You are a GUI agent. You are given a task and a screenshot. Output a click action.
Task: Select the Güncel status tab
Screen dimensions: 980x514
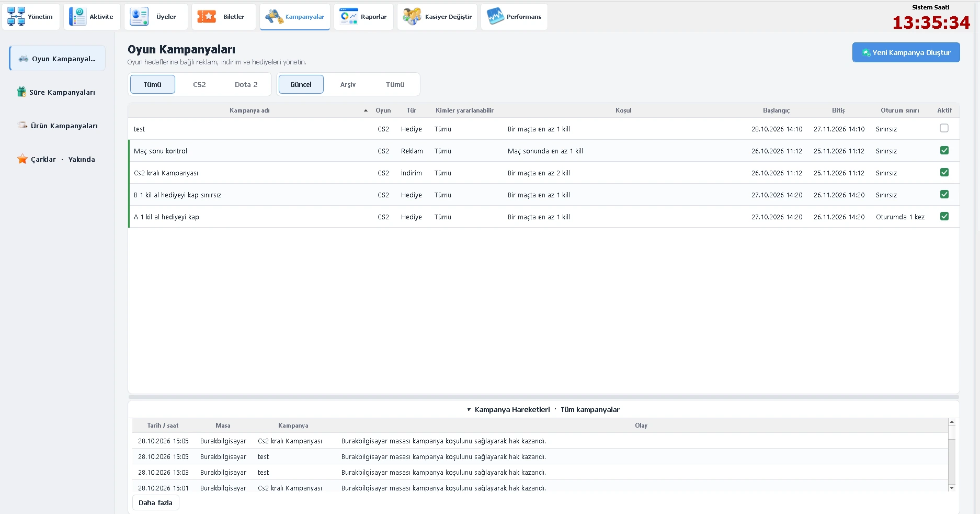click(301, 84)
